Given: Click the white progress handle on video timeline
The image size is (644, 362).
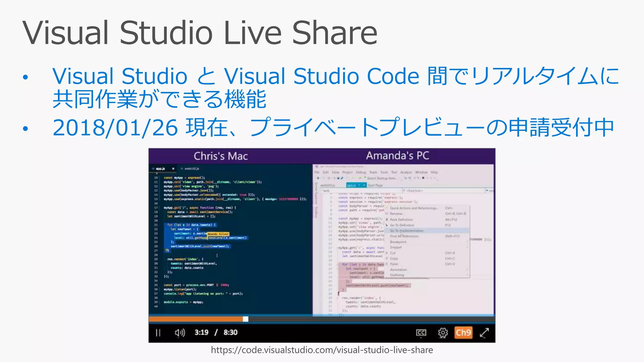Looking at the screenshot, I should (246, 319).
